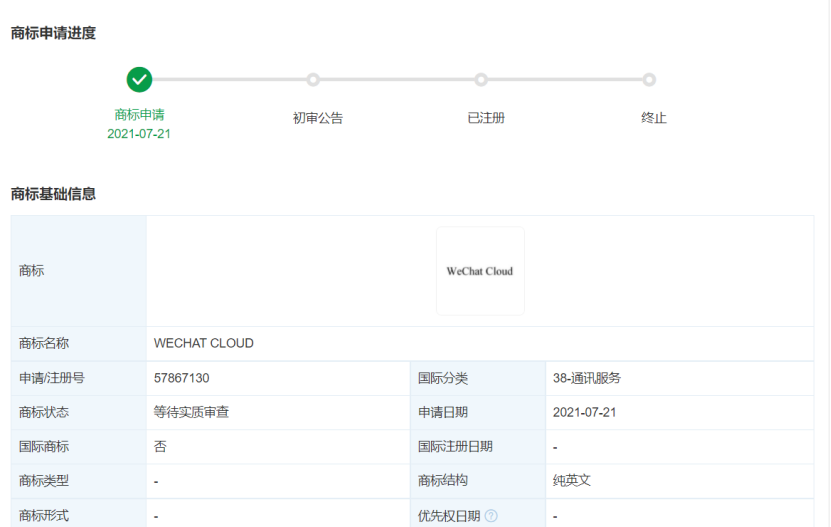This screenshot has height=527, width=831.
Task: Click the help icon beside 优先权日期
Action: click(491, 515)
